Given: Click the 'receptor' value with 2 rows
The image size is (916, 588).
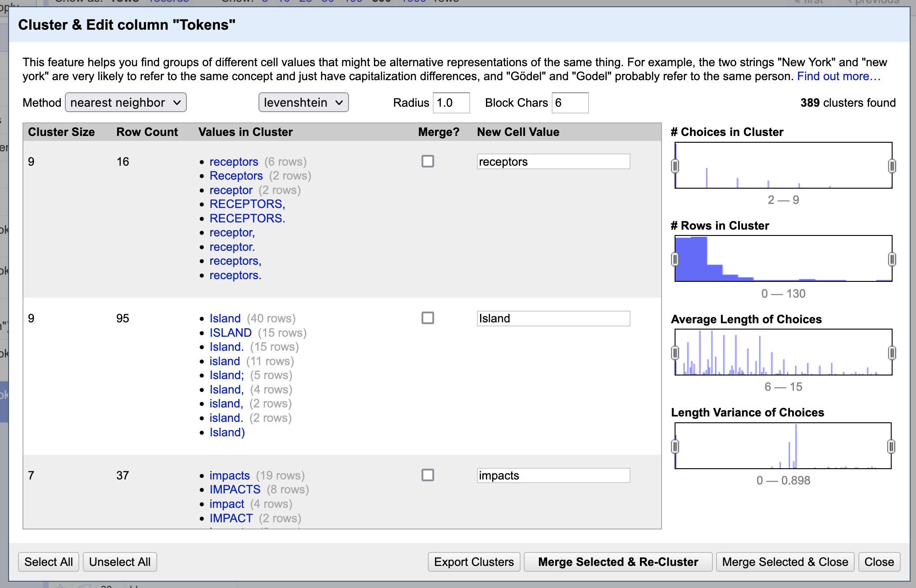Looking at the screenshot, I should pos(231,190).
